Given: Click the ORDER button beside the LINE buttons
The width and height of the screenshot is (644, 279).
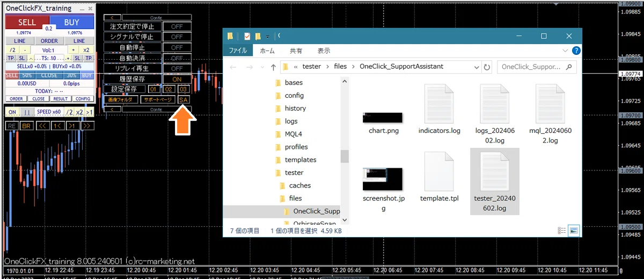Looking at the screenshot, I should coord(49,41).
